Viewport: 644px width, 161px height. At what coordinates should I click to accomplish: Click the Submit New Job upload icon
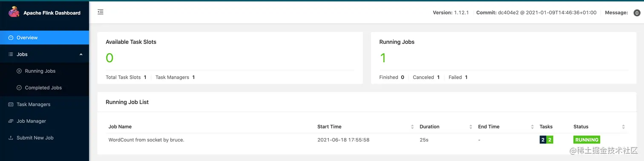(x=11, y=138)
